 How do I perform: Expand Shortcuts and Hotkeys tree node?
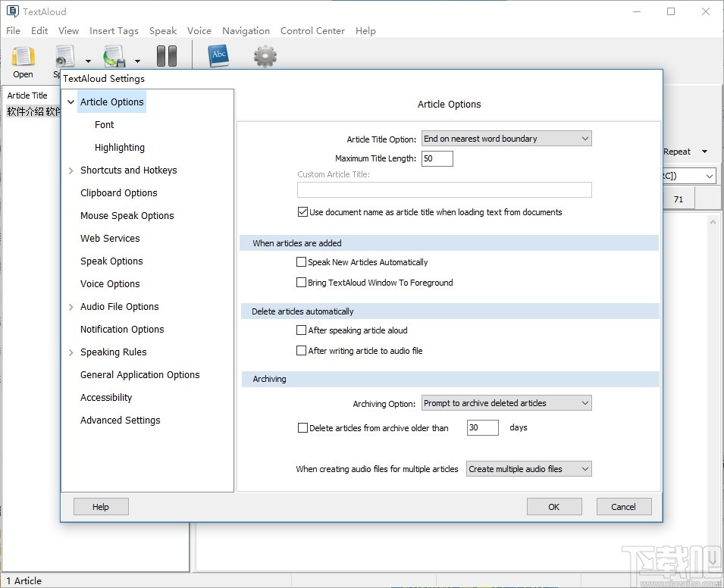[x=71, y=170]
